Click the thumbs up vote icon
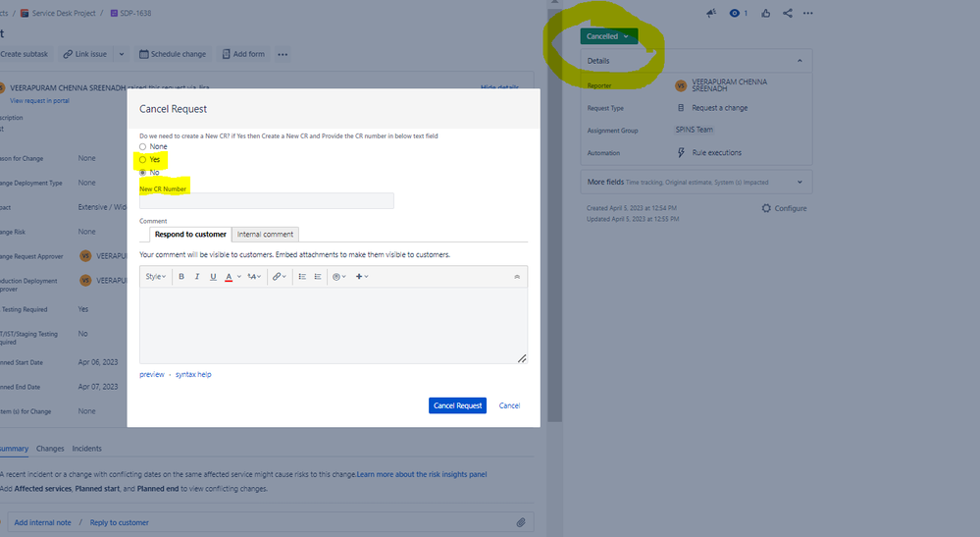This screenshot has width=980, height=537. (x=765, y=13)
